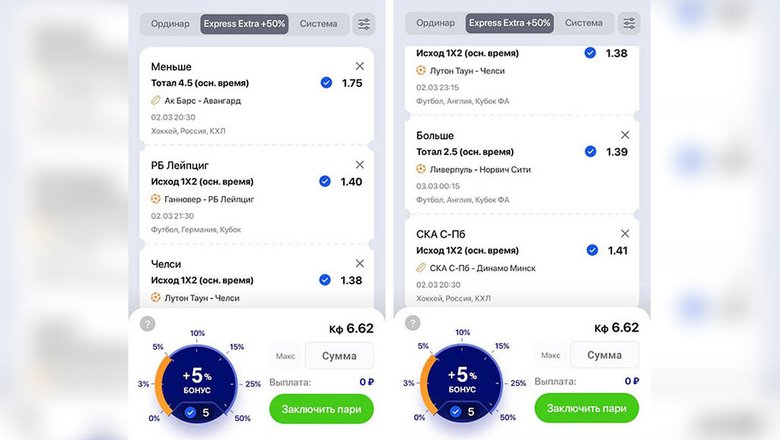Remove the РБ Лейпциг bet selection
The image size is (780, 440).
coord(360,165)
